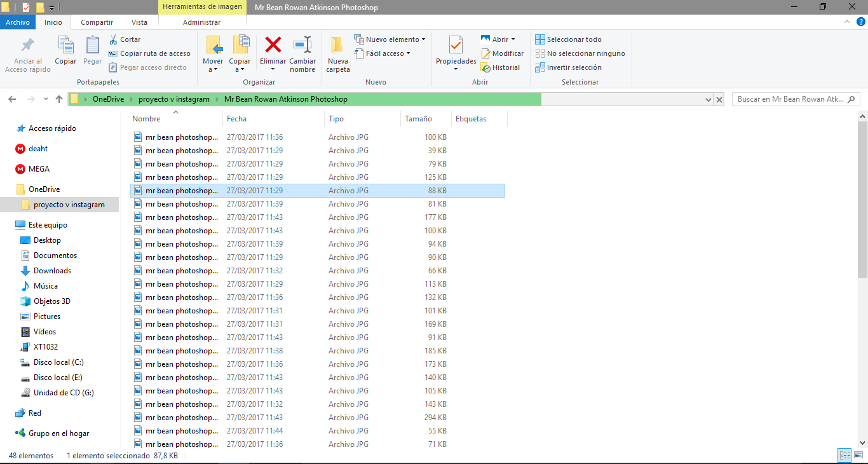The height and width of the screenshot is (464, 868).
Task: Click the Cortar scissors option
Action: 125,39
